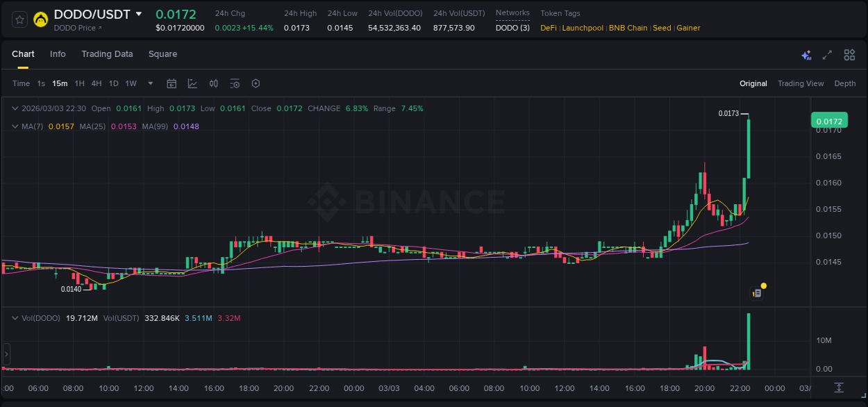868x407 pixels.
Task: Select the 1D timeframe
Action: point(113,83)
